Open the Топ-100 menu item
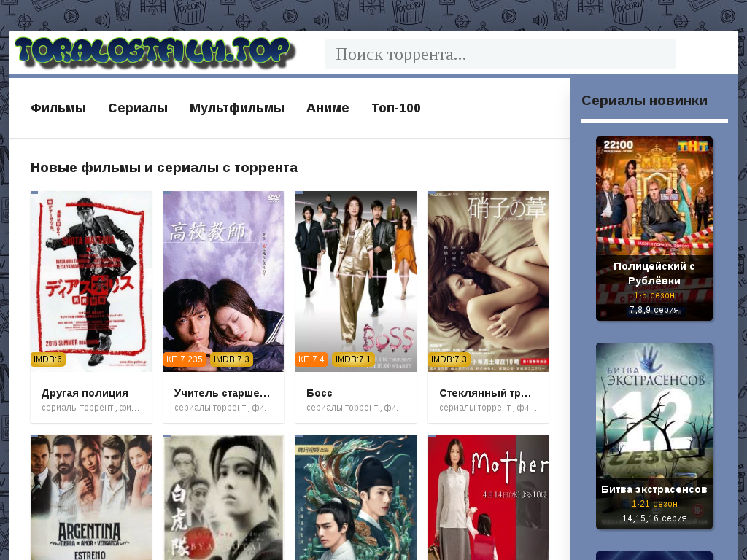Screen dimensions: 747x560 click(396, 108)
